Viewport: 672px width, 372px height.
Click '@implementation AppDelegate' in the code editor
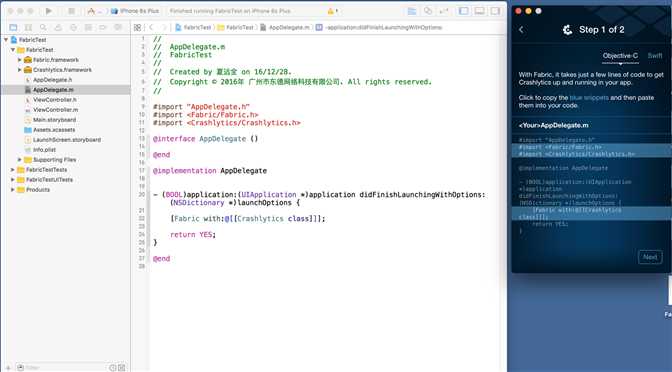pos(210,171)
